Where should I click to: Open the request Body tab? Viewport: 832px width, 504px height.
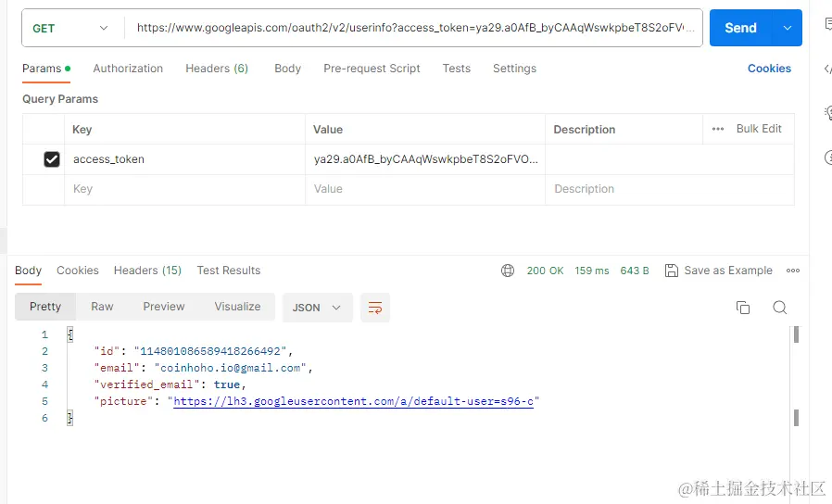287,69
